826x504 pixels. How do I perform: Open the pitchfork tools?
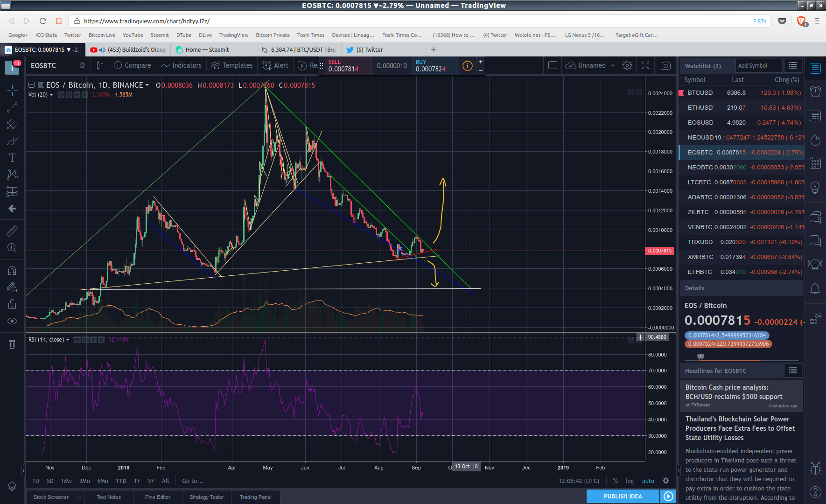12,125
